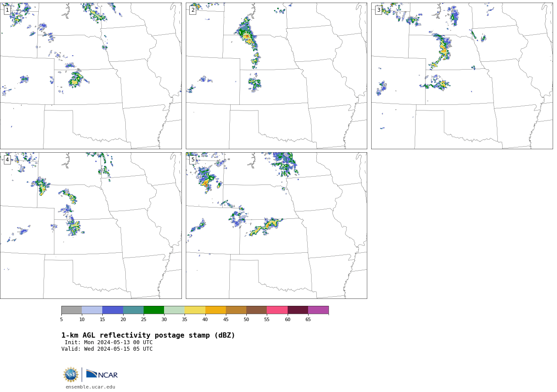Click the blue 15-20 dBZ swatch
This screenshot has width=557, height=392.
point(113,310)
